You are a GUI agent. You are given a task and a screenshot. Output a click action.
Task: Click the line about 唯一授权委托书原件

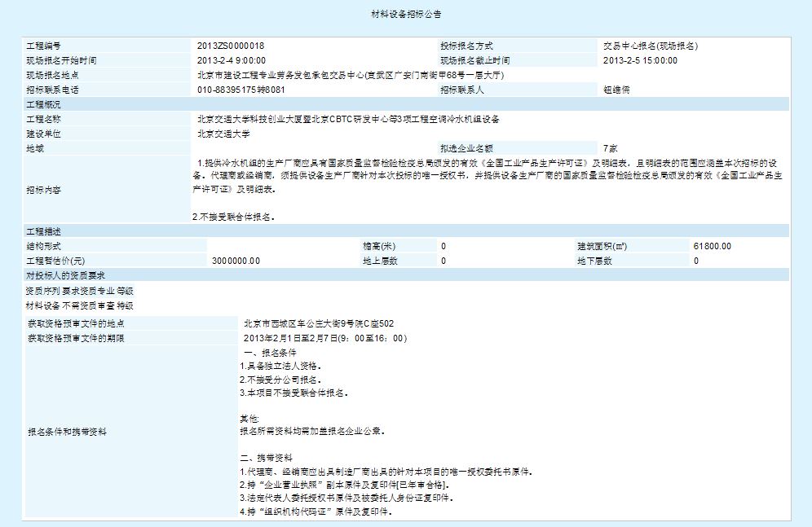pos(386,471)
